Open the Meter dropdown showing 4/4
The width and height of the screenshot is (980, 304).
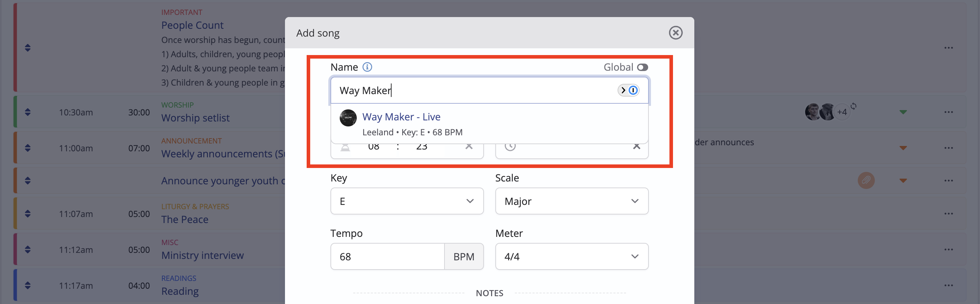[x=572, y=256]
